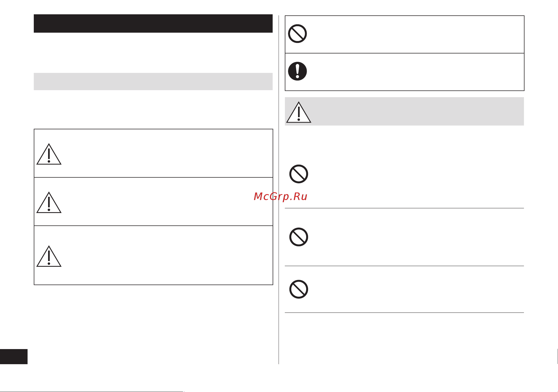This screenshot has height=392, width=558.
Task: Click the vertical divider line between the two pages
Action: (x=279, y=190)
